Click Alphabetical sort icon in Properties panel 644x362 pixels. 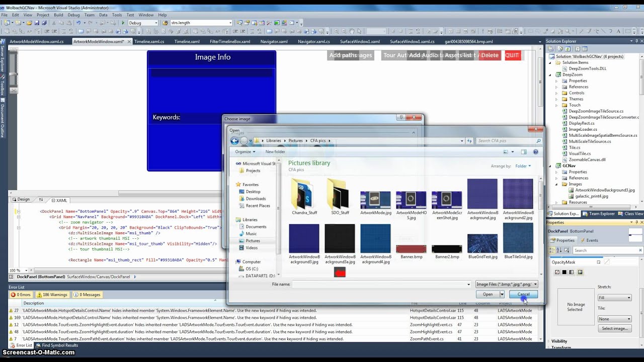(559, 250)
